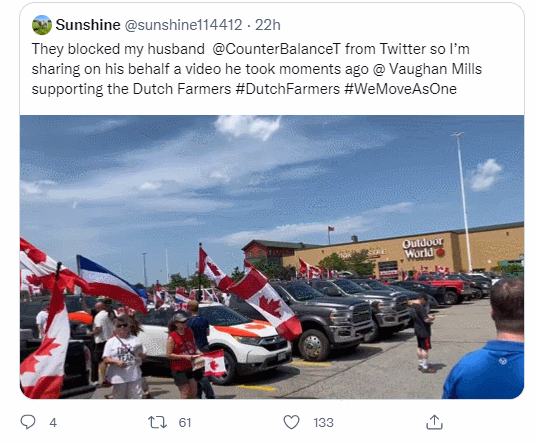Open the 22h timestamp link

pos(268,25)
